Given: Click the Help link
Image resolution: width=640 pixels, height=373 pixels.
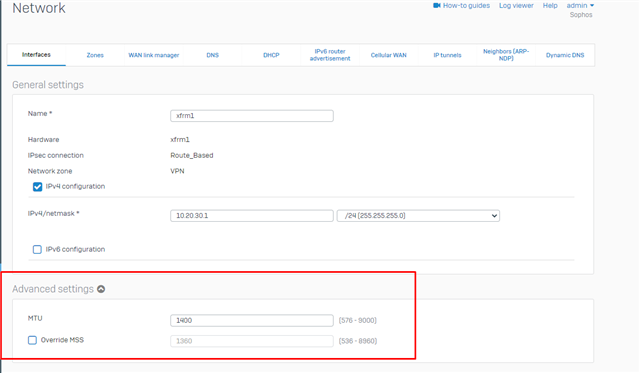Looking at the screenshot, I should [550, 5].
